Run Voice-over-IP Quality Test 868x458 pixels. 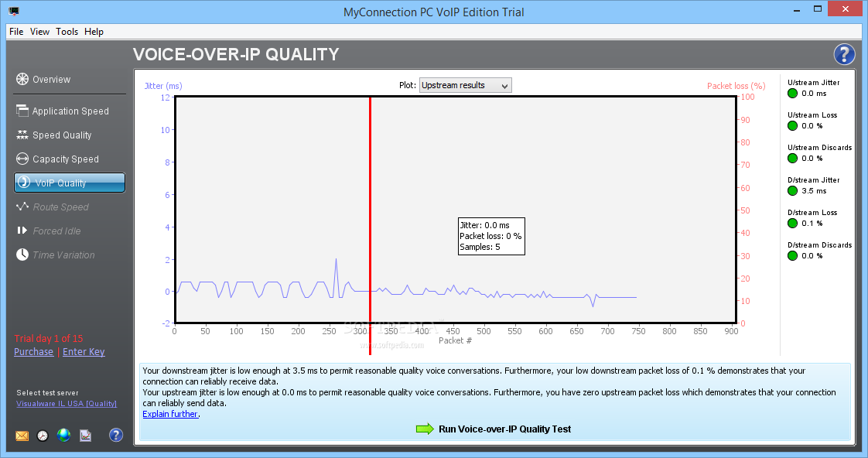505,429
